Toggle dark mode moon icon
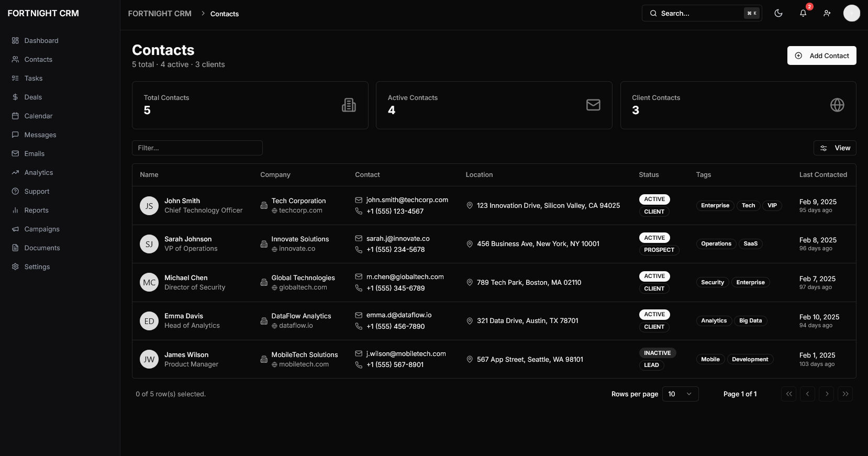Image resolution: width=868 pixels, height=456 pixels. [x=778, y=13]
